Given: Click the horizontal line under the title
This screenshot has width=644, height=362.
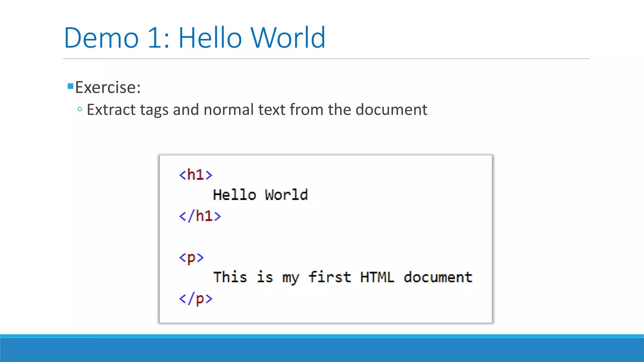Looking at the screenshot, I should click(x=326, y=59).
